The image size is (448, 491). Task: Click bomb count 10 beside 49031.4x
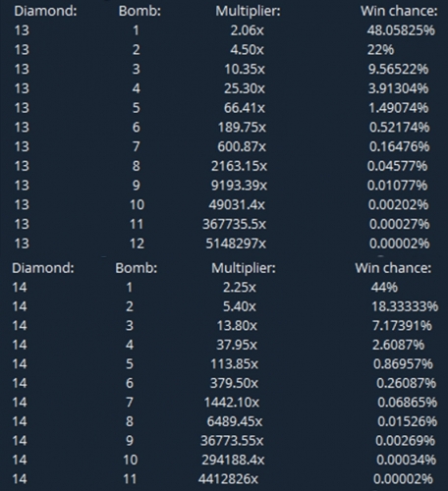pyautogui.click(x=137, y=204)
